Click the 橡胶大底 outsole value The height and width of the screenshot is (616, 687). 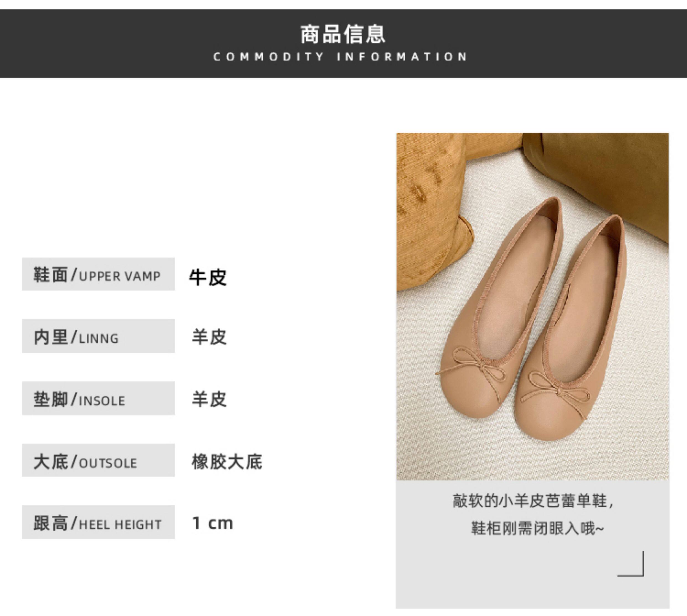227,461
